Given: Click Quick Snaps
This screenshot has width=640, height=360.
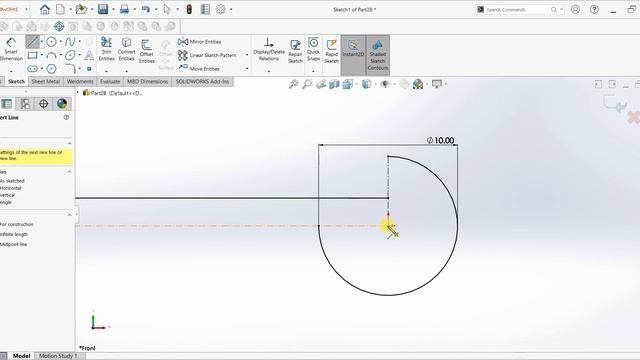Looking at the screenshot, I should 313,49.
